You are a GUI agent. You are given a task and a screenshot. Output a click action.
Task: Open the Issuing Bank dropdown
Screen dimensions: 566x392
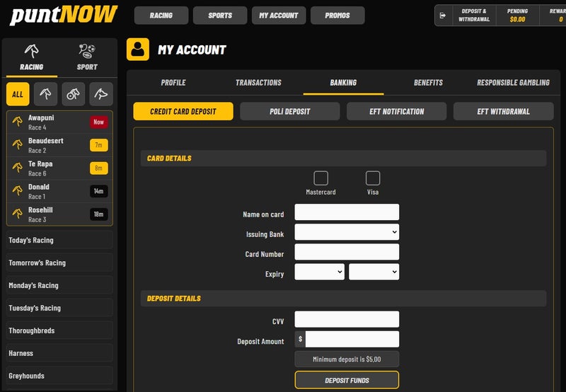347,232
